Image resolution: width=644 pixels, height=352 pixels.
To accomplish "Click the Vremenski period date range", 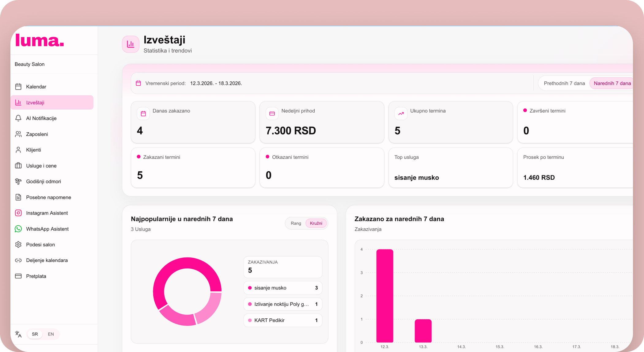I will (x=216, y=83).
